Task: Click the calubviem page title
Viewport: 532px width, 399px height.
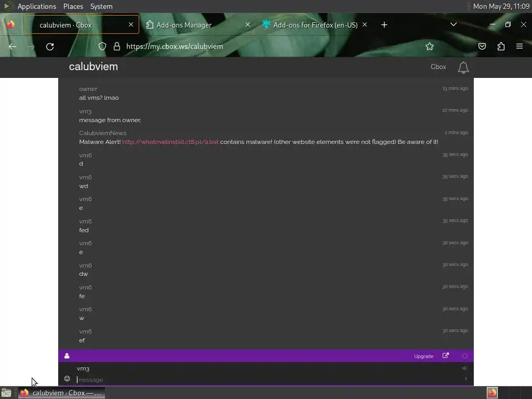Action: tap(94, 66)
